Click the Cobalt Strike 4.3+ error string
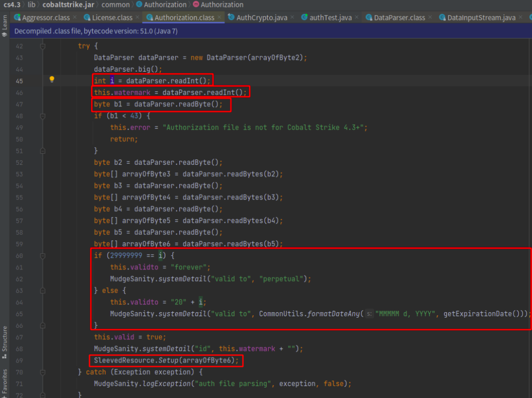Image resolution: width=532 pixels, height=398 pixels. [x=263, y=127]
